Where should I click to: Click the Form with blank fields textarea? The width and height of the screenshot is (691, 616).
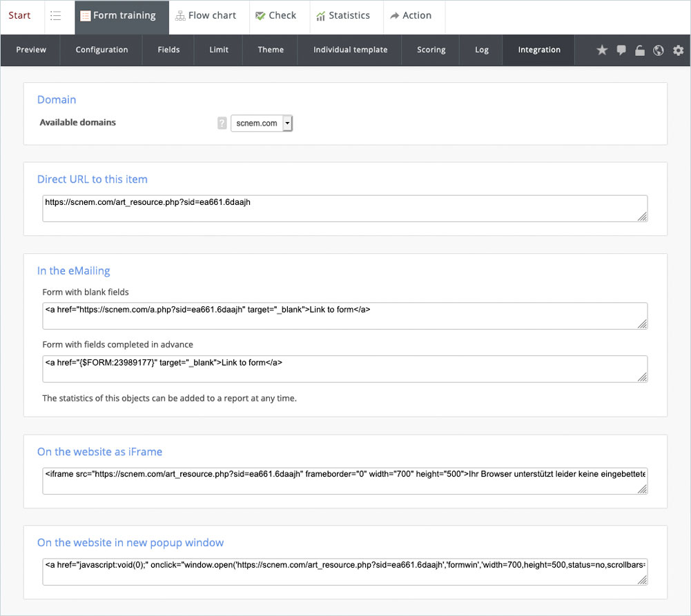[344, 315]
